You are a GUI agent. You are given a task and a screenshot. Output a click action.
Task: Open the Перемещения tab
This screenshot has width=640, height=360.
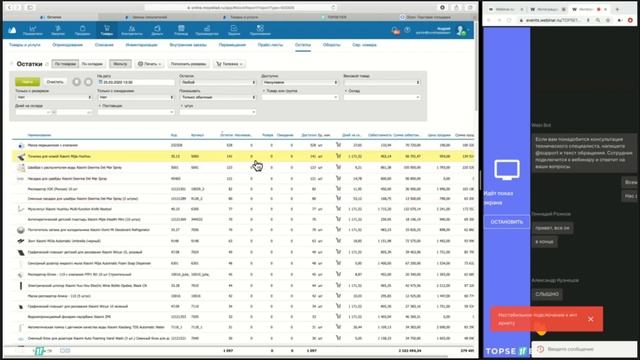(232, 45)
